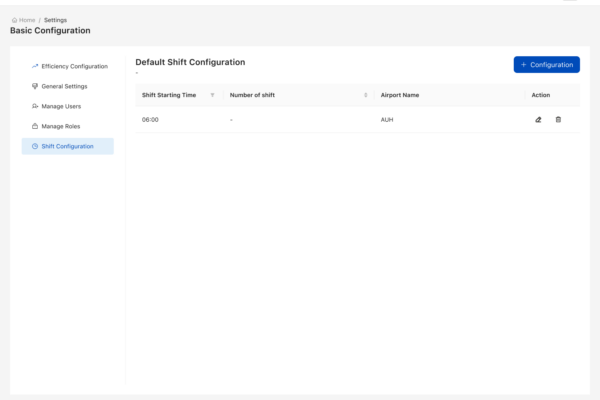
Task: Click the Default Shift Configuration heading
Action: 190,62
